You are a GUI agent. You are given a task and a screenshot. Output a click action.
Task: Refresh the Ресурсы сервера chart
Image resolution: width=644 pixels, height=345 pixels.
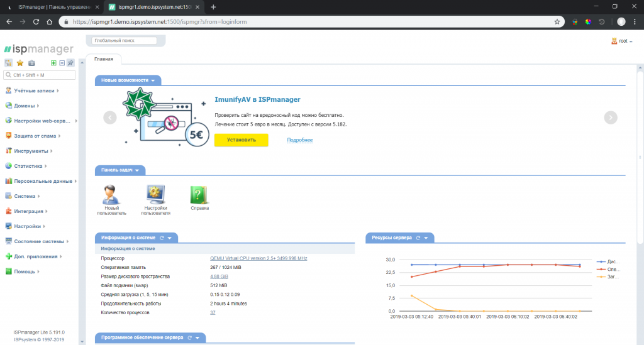[418, 238]
